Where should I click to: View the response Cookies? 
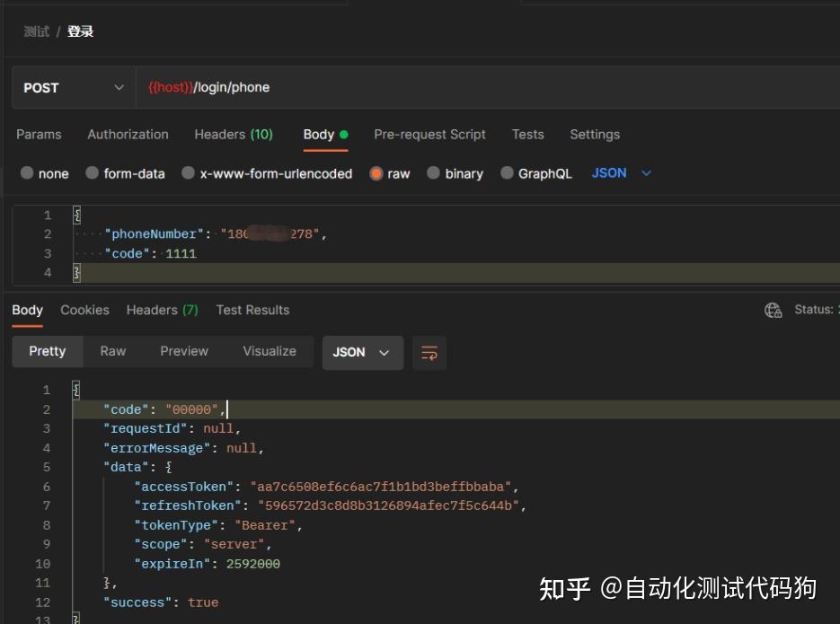(x=84, y=310)
